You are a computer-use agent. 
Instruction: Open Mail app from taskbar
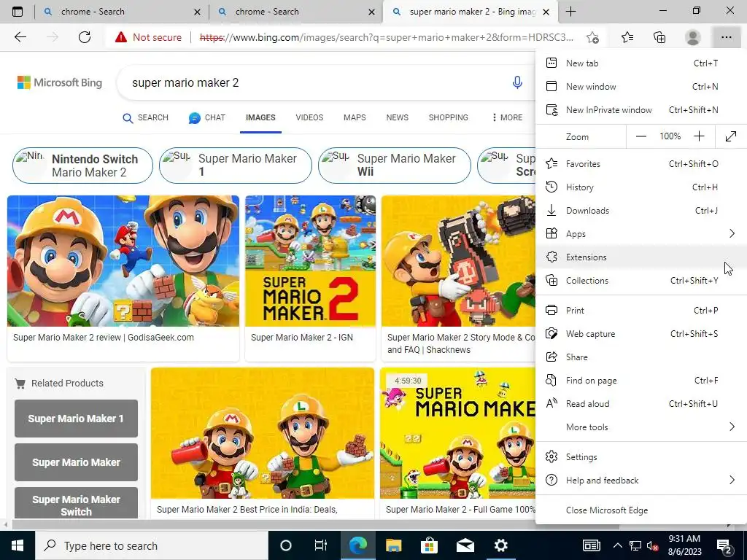pos(465,545)
